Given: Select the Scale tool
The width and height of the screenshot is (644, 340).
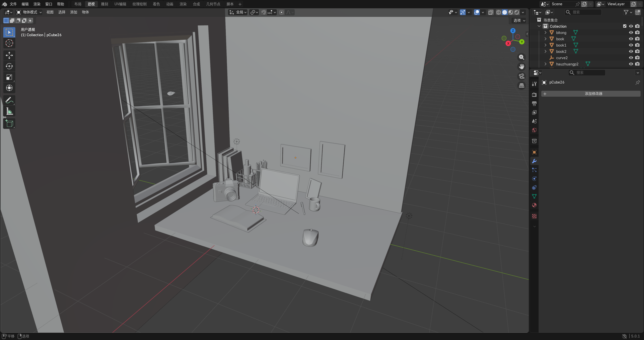Looking at the screenshot, I should click(x=9, y=77).
